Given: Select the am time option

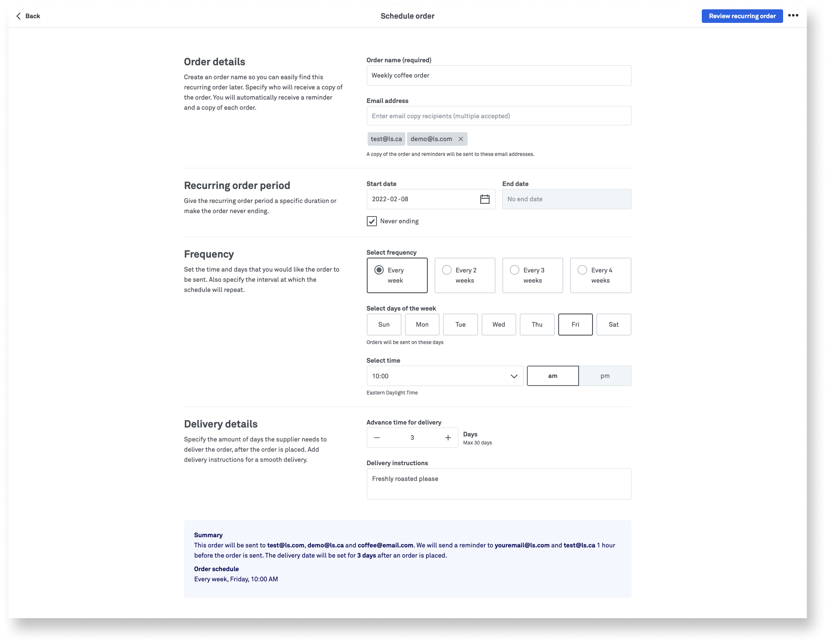Looking at the screenshot, I should 552,376.
